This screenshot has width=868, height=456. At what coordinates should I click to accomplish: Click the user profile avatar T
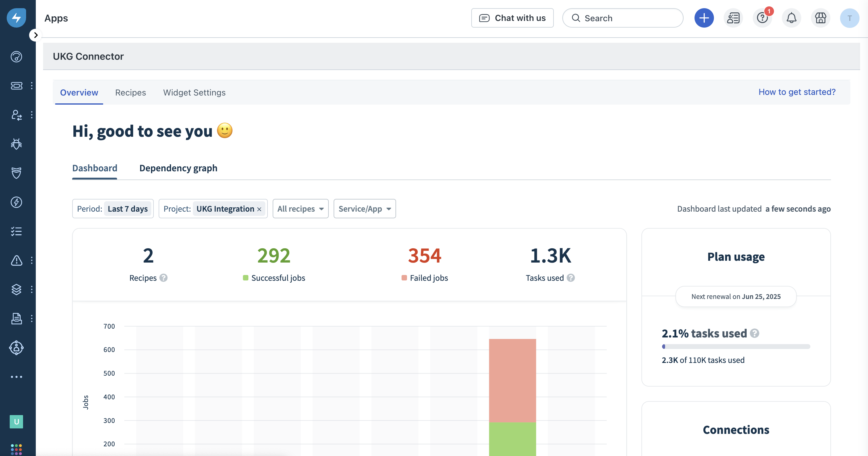[849, 18]
